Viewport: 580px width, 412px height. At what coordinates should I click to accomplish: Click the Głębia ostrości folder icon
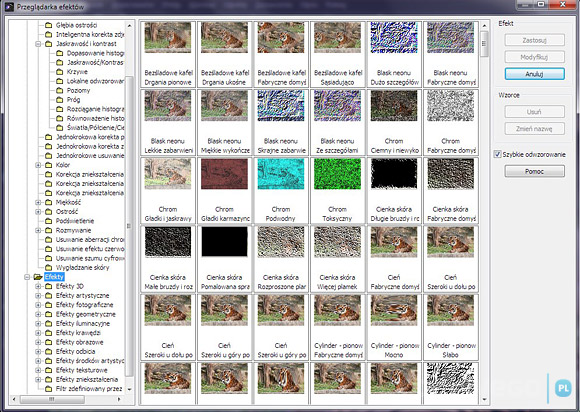pos(48,25)
